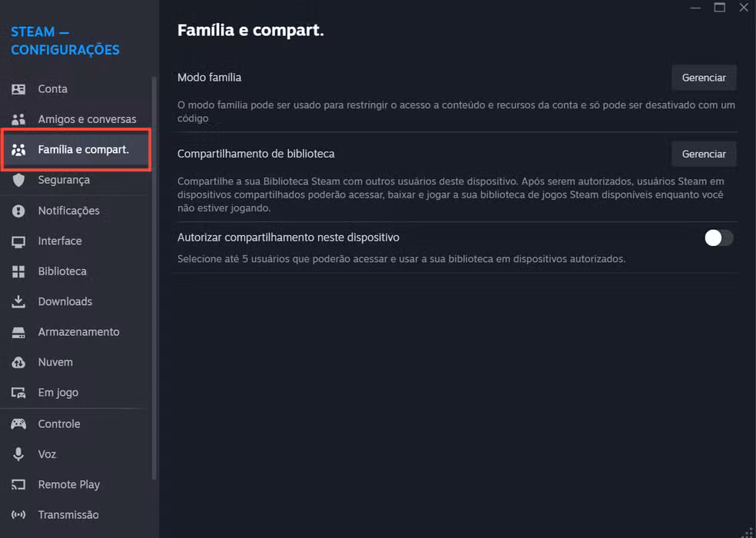
Task: Enable Autorizar compartilhamento neste dispositivo
Action: 718,238
